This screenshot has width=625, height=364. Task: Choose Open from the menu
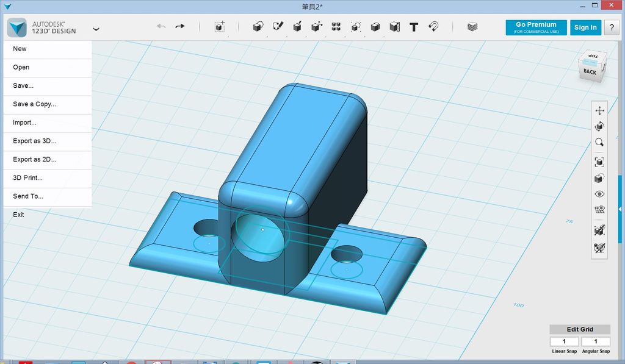[x=48, y=67]
